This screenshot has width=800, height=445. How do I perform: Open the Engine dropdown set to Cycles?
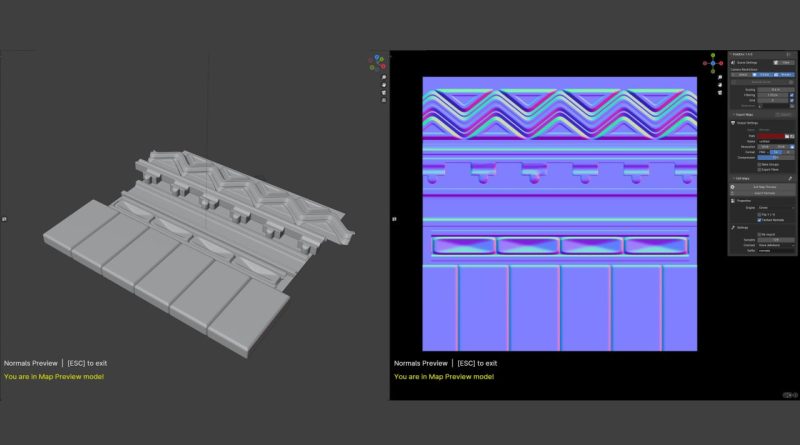click(x=775, y=207)
